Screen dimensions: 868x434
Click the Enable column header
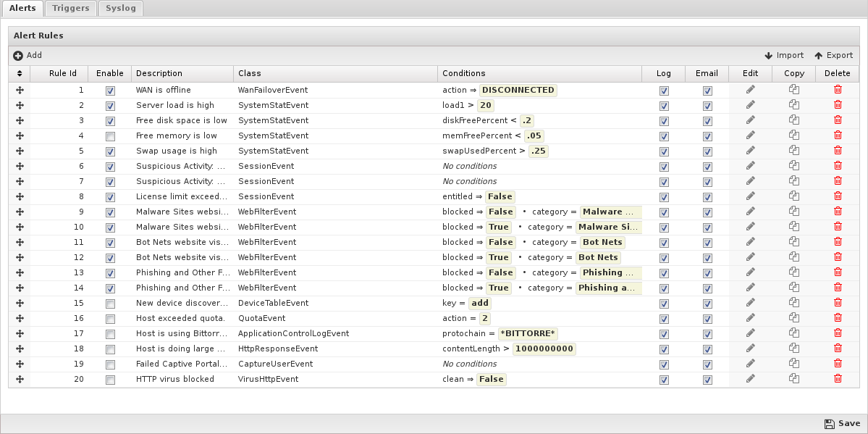point(109,73)
